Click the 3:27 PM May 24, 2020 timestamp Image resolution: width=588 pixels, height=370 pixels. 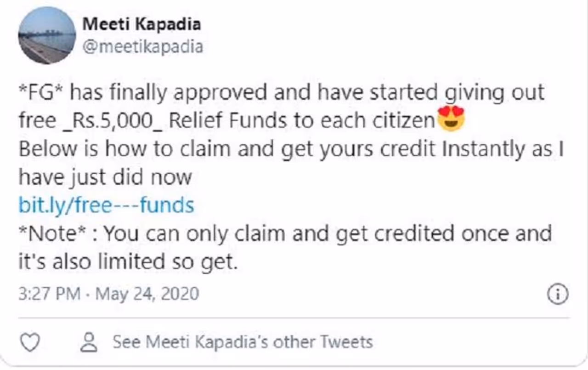click(x=108, y=293)
